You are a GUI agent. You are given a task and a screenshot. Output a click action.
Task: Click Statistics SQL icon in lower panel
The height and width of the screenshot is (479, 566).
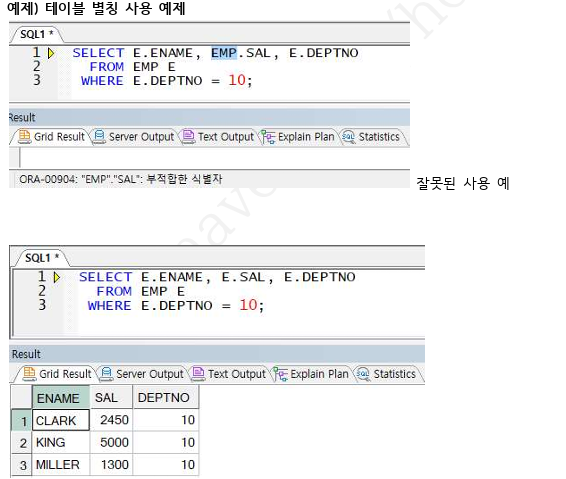(363, 374)
